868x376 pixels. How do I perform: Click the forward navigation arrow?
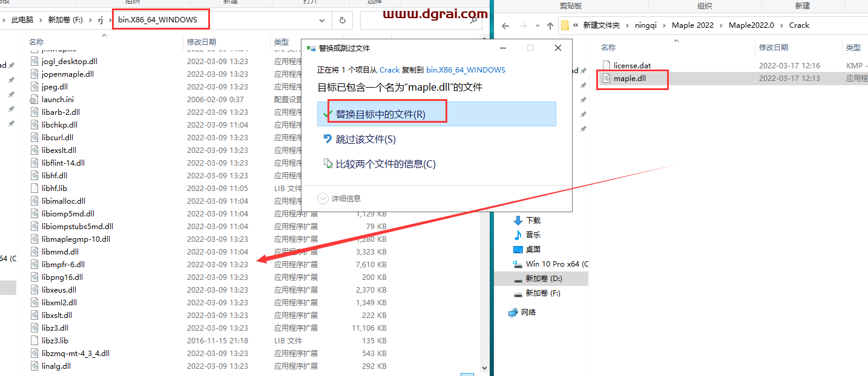[x=523, y=25]
